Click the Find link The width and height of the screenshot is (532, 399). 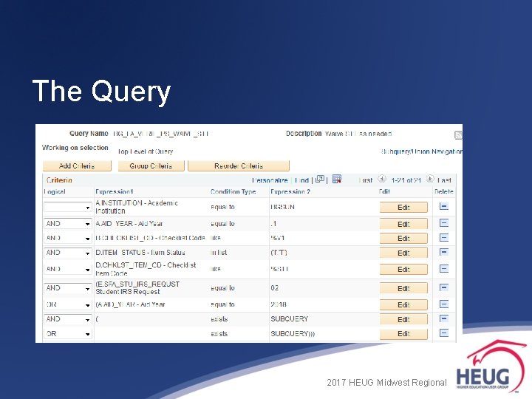tap(301, 180)
